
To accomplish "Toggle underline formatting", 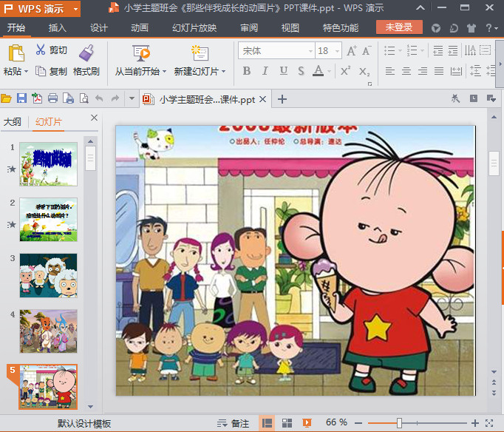I will pos(284,71).
